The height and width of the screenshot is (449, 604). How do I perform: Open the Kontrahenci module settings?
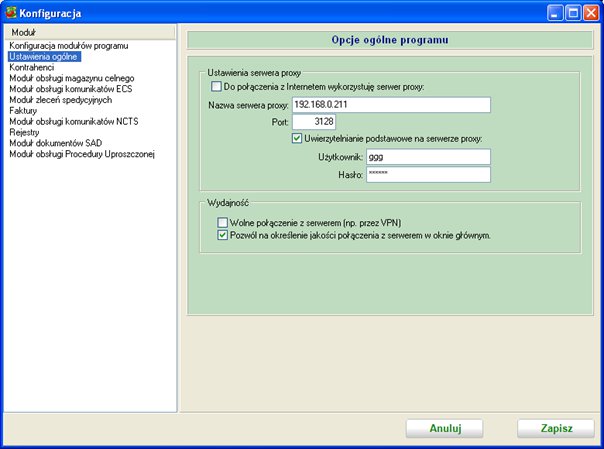coord(32,67)
